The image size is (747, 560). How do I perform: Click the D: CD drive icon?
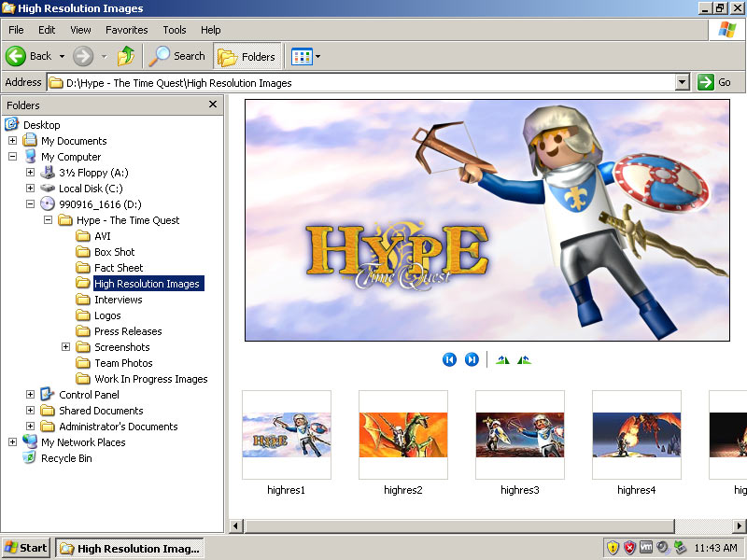pyautogui.click(x=48, y=203)
